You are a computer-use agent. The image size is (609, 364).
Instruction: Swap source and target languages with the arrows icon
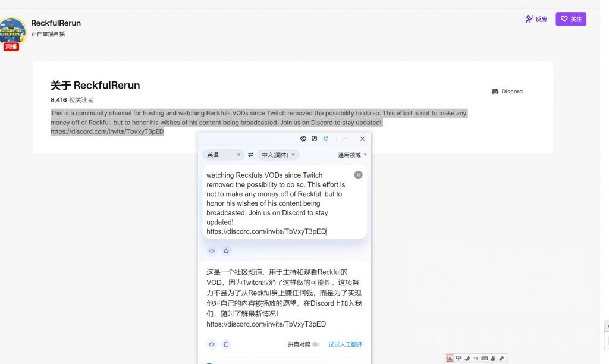click(x=250, y=155)
